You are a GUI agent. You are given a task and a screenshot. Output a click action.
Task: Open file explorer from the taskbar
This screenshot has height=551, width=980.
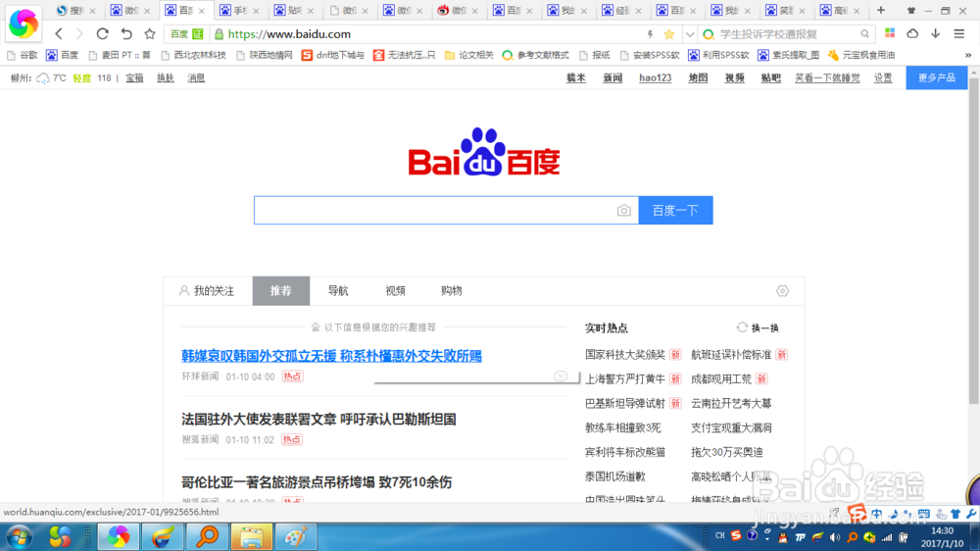coord(251,537)
